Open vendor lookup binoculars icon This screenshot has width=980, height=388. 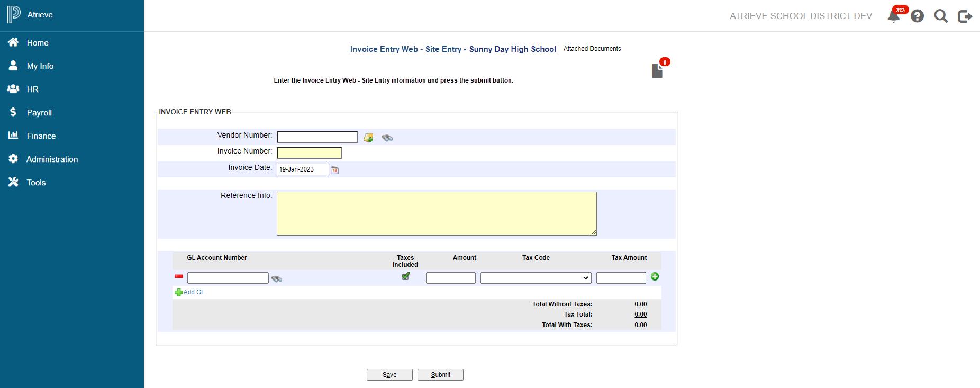[x=387, y=138]
